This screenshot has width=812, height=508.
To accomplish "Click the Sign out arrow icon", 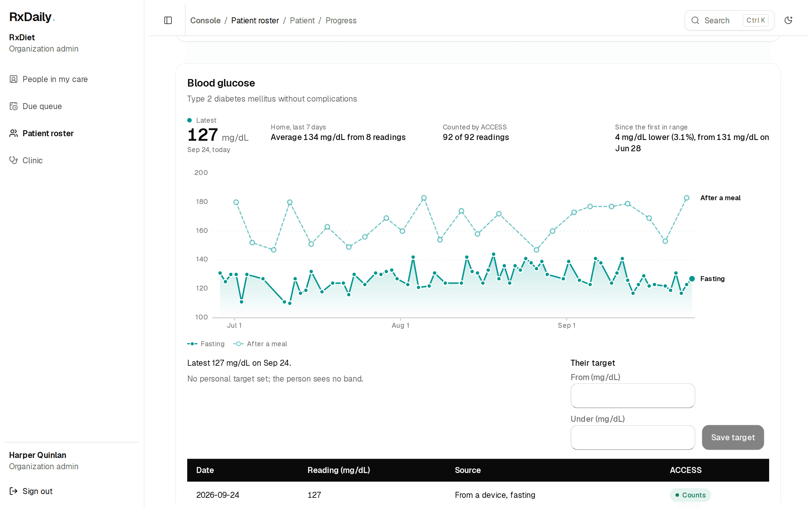I will point(14,491).
